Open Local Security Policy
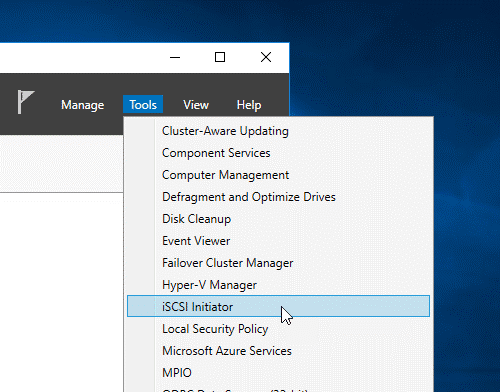Screen dimensions: 500x392 click(x=278, y=329)
